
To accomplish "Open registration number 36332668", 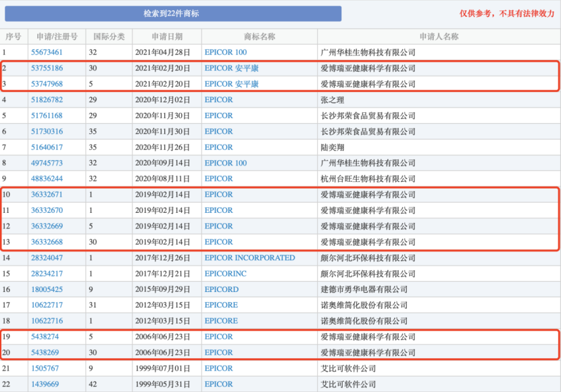I will [x=47, y=242].
